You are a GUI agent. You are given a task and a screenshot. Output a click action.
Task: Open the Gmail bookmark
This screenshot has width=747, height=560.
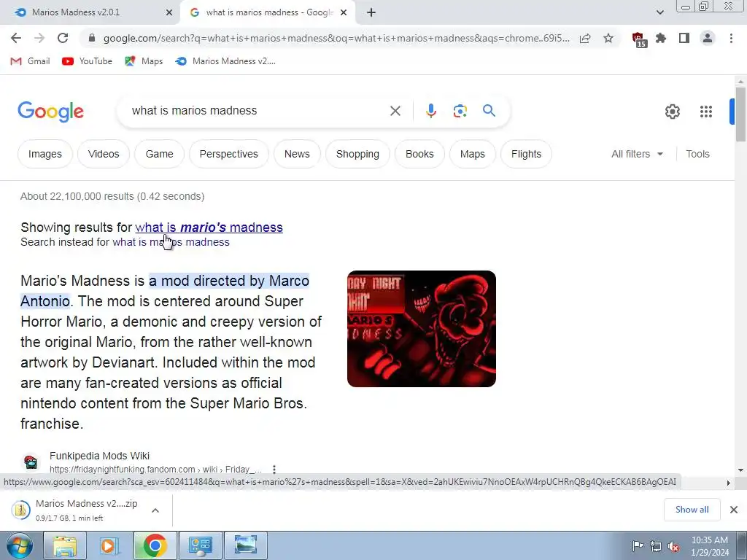click(x=30, y=61)
